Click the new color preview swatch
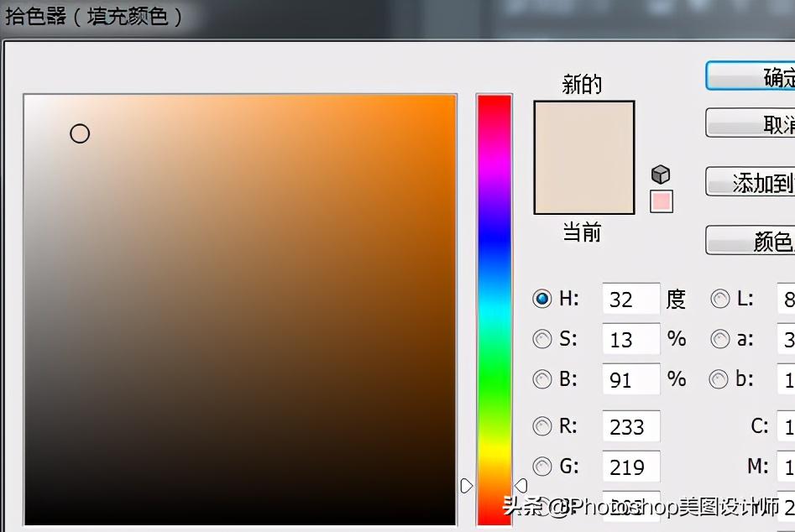The image size is (795, 532). coord(584,157)
